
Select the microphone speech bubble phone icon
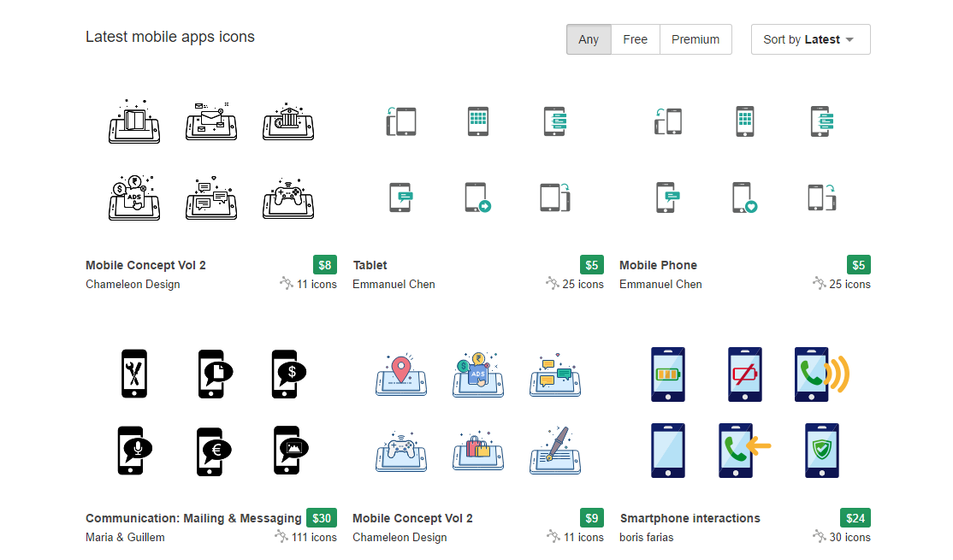point(134,450)
